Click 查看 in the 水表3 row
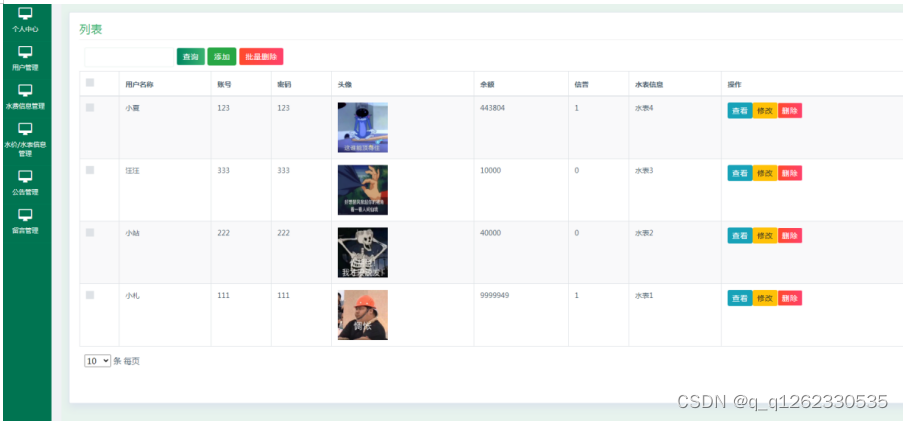 click(x=740, y=173)
